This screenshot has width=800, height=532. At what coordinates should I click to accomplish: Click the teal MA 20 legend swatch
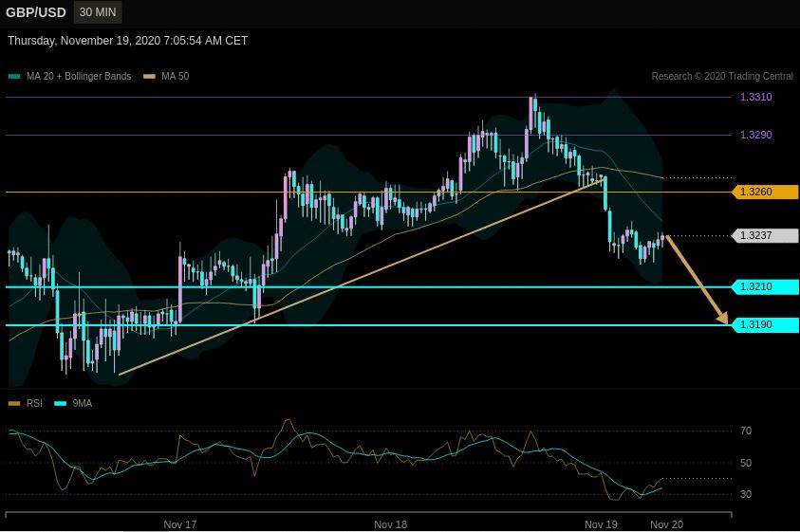point(14,77)
